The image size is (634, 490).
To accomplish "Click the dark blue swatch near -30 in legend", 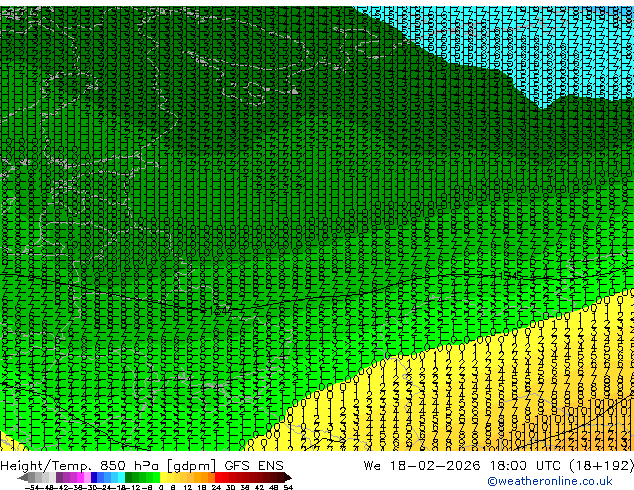I will pyautogui.click(x=94, y=477).
